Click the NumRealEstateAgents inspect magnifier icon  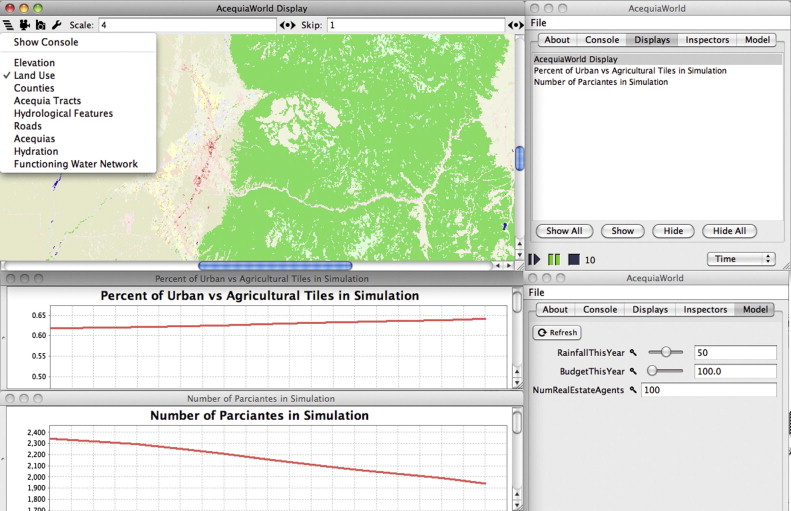(x=633, y=390)
